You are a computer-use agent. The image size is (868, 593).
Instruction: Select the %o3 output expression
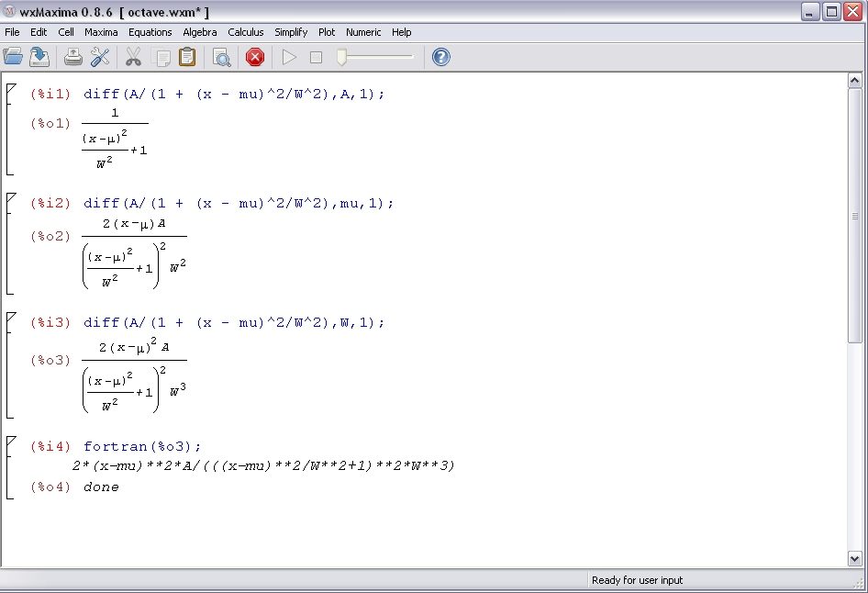134,377
